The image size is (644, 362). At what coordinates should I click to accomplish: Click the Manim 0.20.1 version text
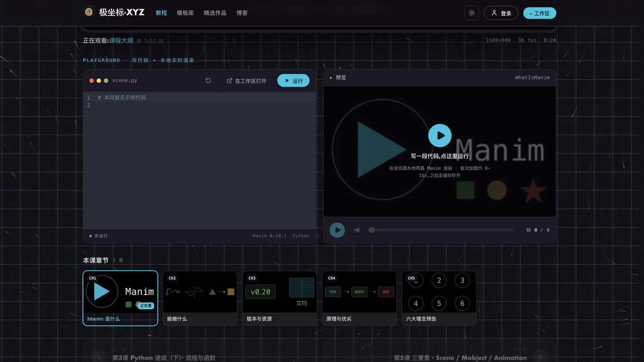pos(270,236)
